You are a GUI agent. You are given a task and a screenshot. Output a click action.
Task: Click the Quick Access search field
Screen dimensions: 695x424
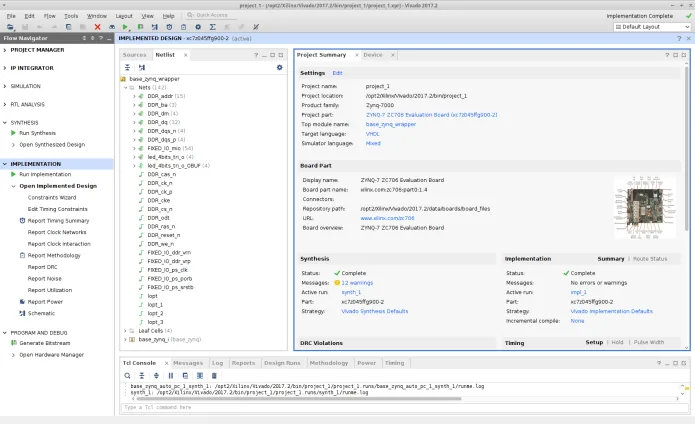pos(210,15)
